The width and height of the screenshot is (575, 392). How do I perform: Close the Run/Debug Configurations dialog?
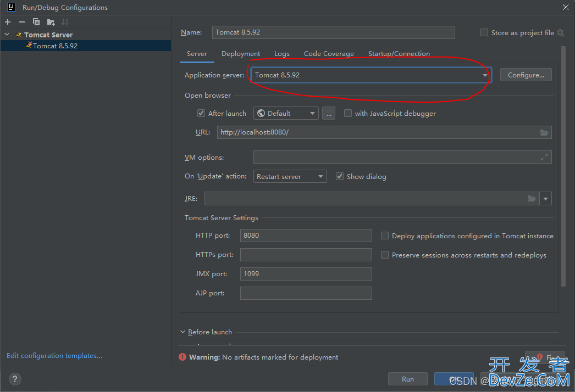point(566,7)
